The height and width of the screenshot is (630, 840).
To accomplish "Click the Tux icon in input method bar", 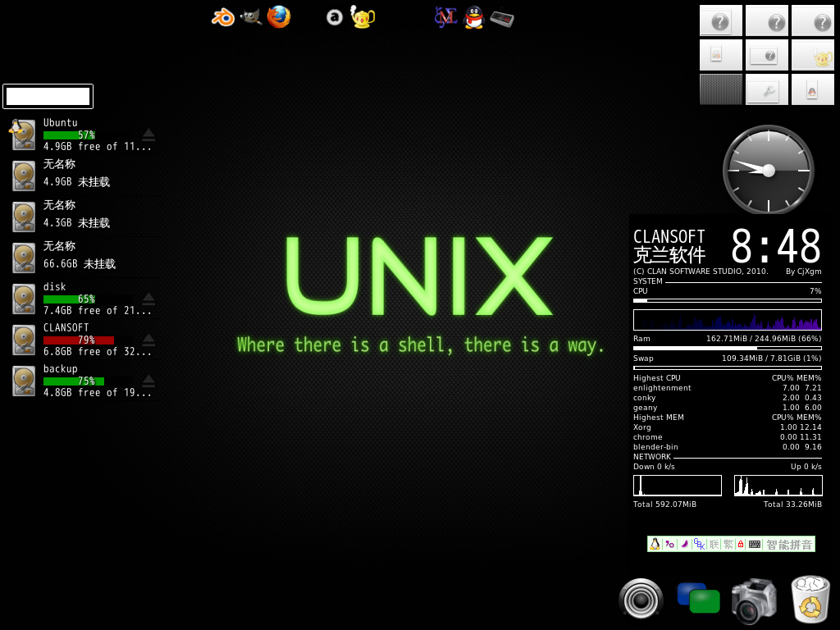I will click(655, 545).
